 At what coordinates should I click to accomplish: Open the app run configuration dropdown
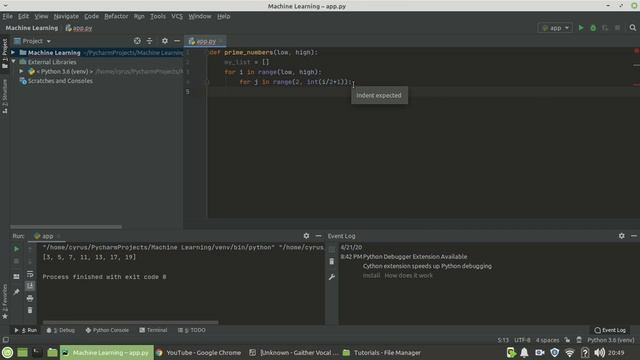(555, 28)
